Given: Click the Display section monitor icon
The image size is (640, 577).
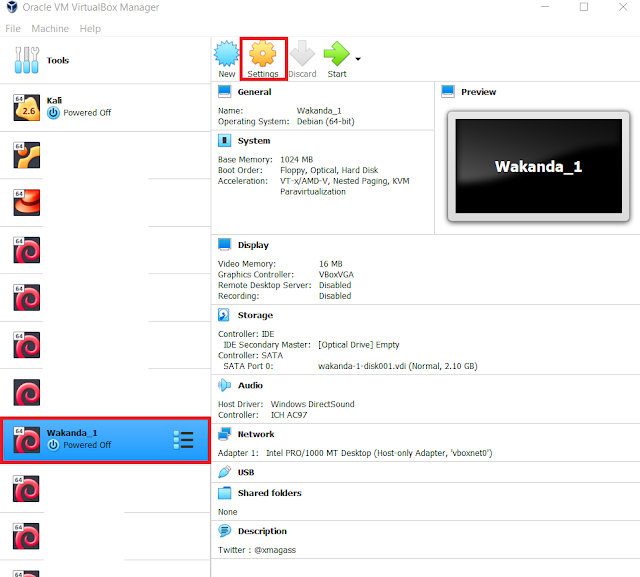Looking at the screenshot, I should (224, 244).
